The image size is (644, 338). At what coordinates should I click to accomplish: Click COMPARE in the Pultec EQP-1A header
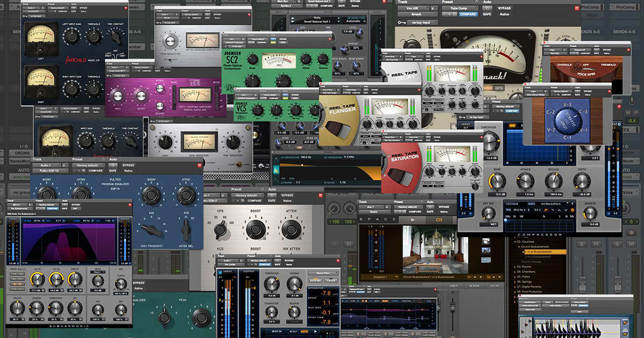click(96, 171)
